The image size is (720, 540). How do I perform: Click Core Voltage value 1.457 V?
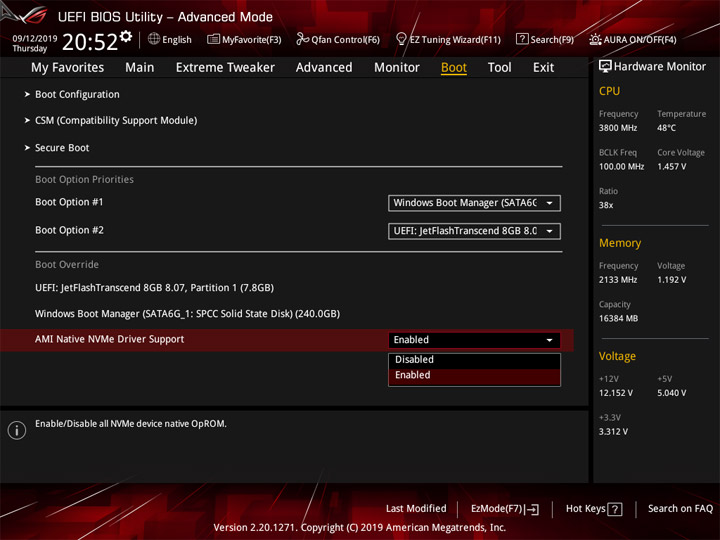[671, 167]
